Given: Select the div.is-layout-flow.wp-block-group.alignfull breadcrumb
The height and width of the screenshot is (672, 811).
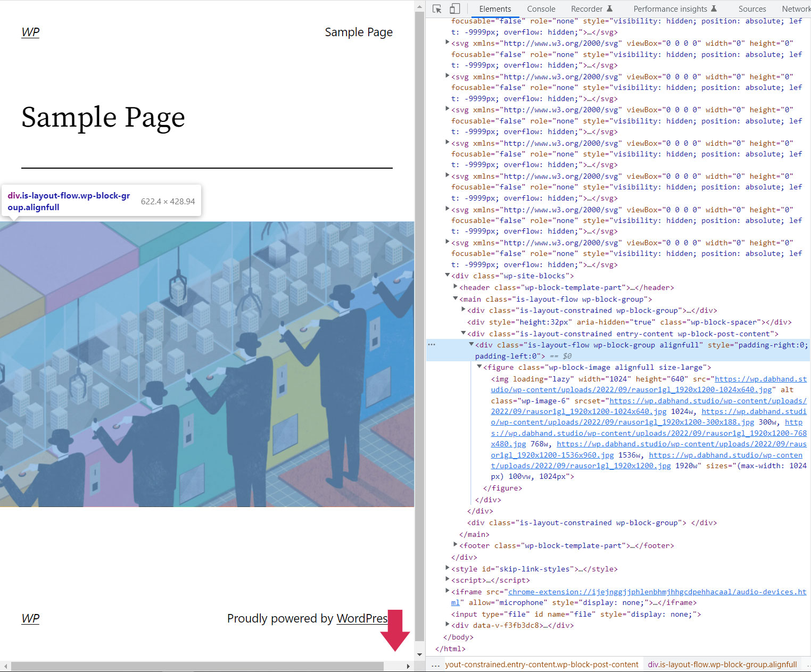Looking at the screenshot, I should click(722, 665).
